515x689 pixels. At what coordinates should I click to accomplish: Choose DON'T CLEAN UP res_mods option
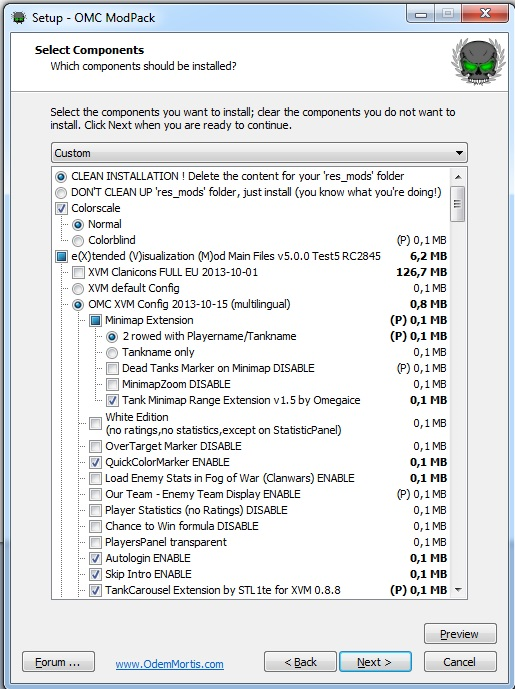click(x=61, y=192)
